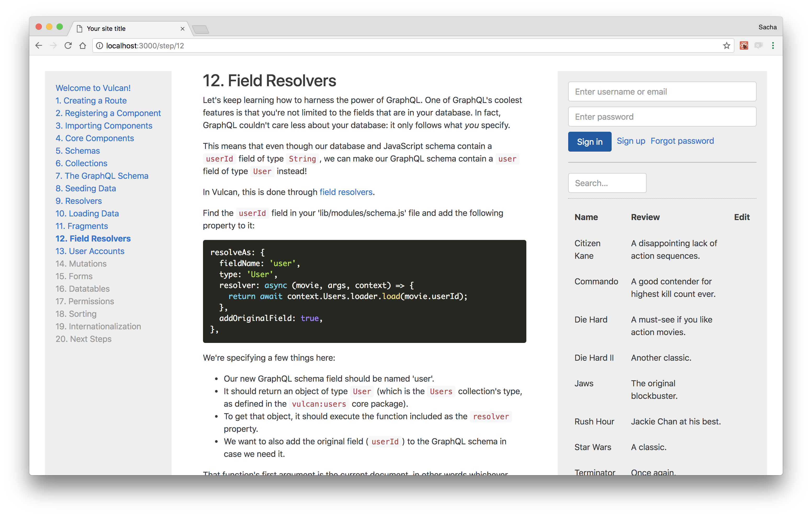The image size is (812, 517).
Task: Open a new browser tab
Action: pyautogui.click(x=201, y=29)
